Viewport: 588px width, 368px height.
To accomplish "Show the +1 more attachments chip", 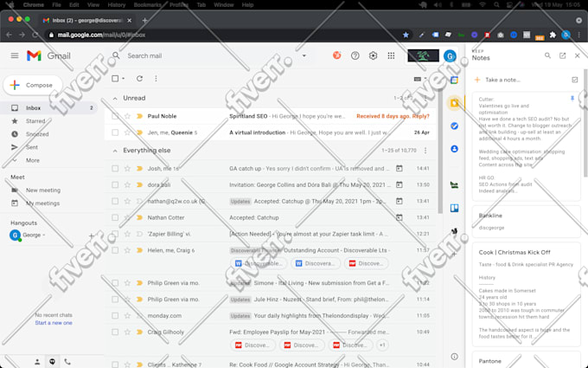I will [381, 345].
